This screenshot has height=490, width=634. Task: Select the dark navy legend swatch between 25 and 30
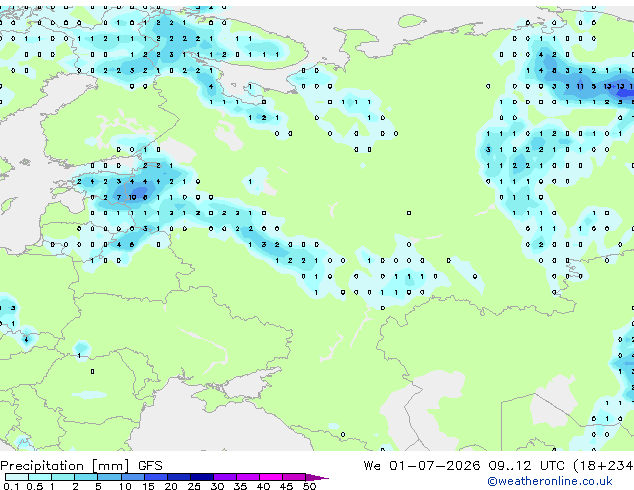(202, 477)
